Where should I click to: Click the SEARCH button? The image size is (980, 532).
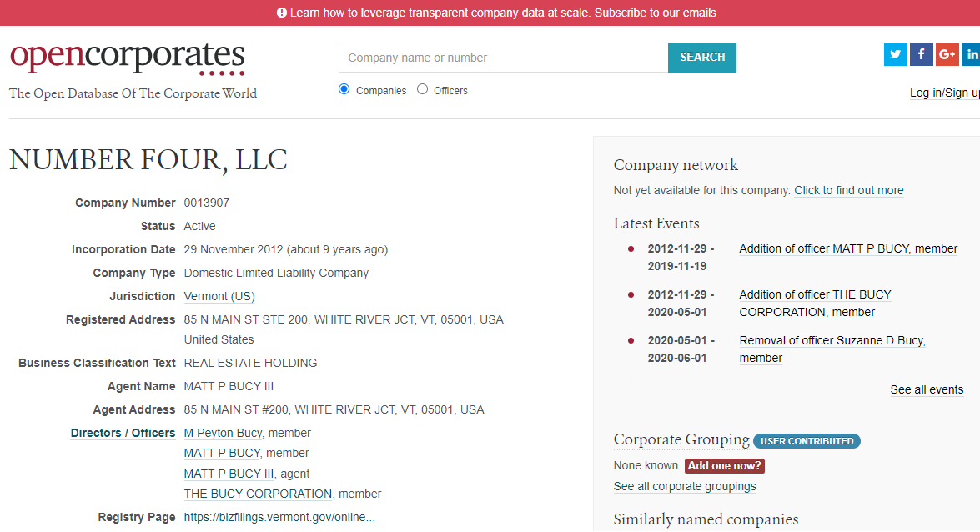pyautogui.click(x=702, y=58)
